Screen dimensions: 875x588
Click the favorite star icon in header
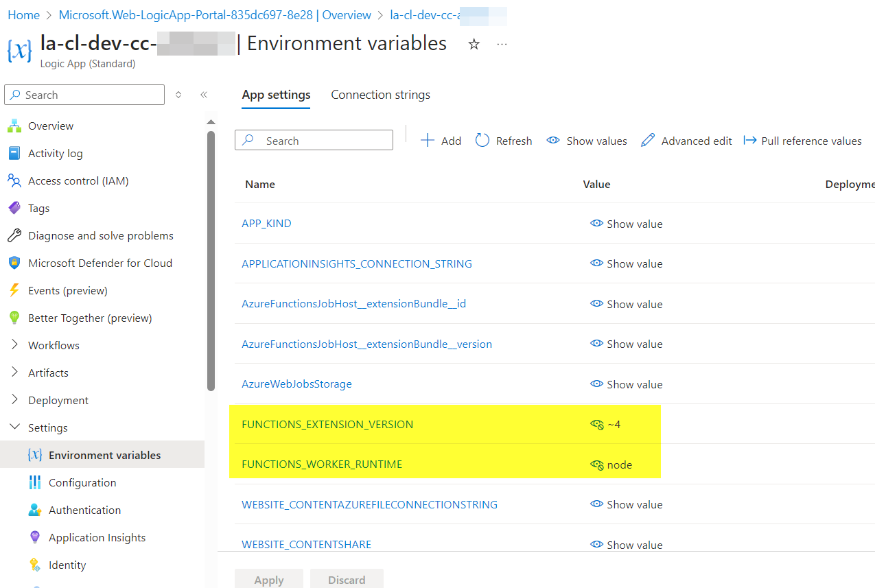click(474, 45)
